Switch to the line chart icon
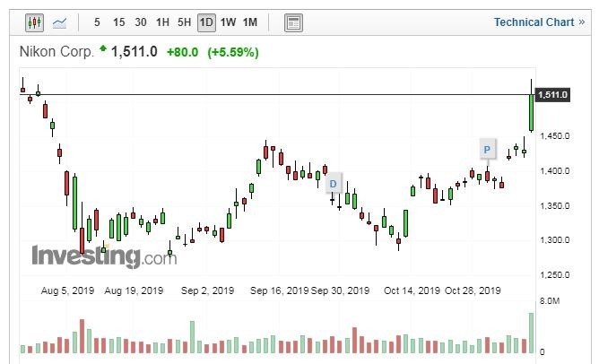The image size is (599, 364). pyautogui.click(x=59, y=23)
